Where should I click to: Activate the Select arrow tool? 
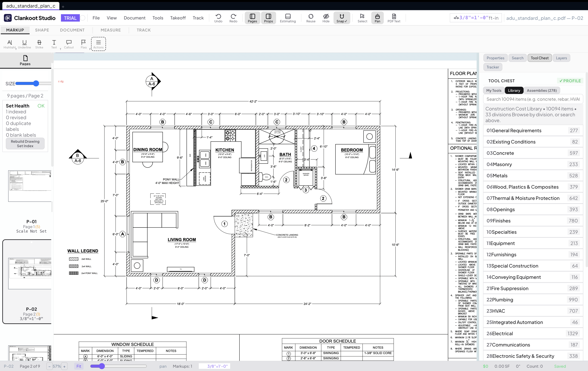(x=362, y=18)
